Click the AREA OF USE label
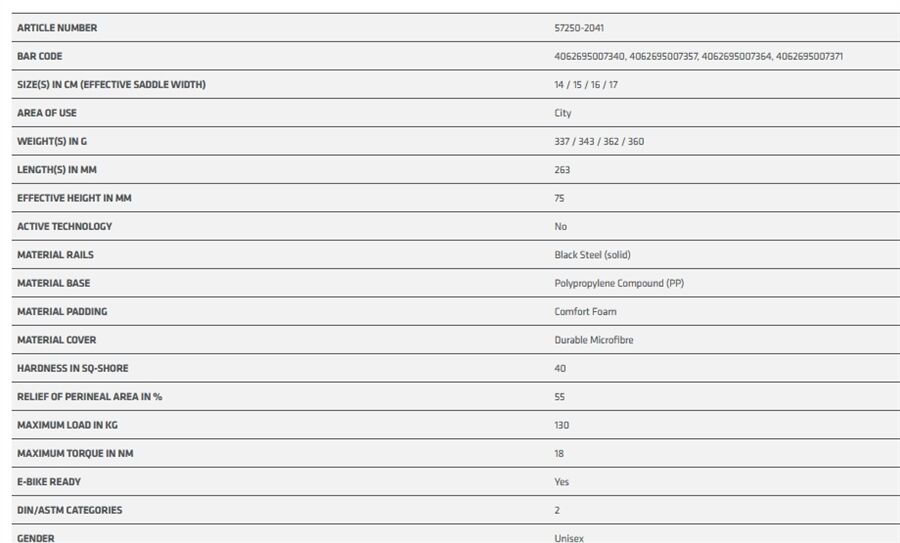Viewport: 900px width, 543px height. pyautogui.click(x=47, y=113)
